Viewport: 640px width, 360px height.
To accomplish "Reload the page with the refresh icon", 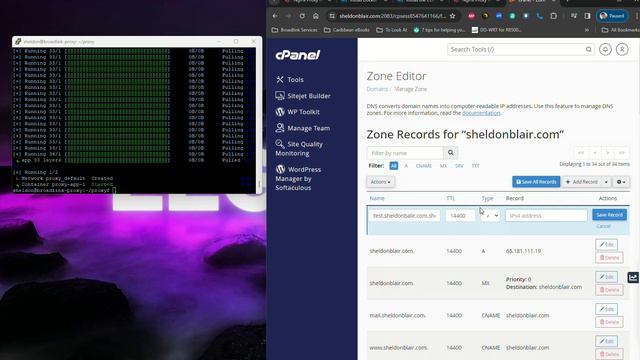I will pos(302,16).
